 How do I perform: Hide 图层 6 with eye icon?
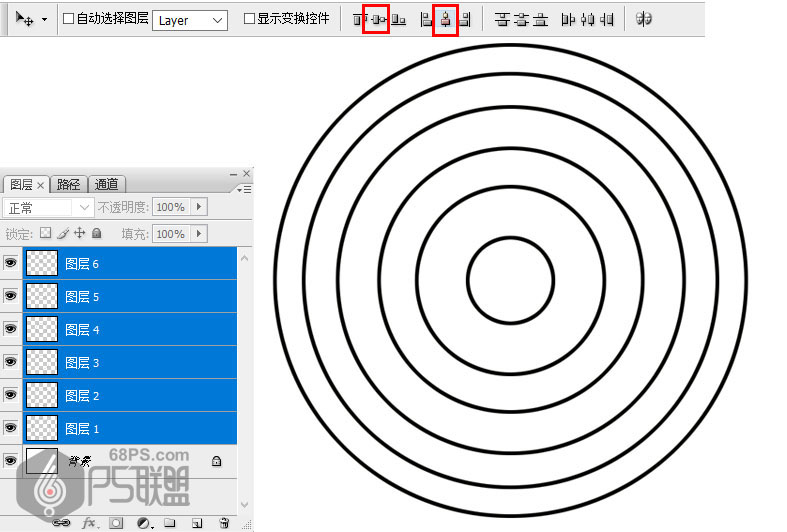click(x=11, y=263)
